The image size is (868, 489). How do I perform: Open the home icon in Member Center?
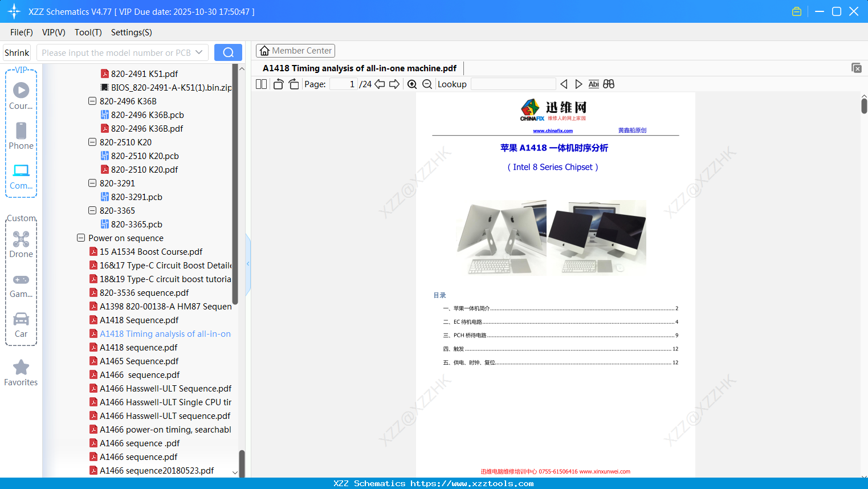(264, 51)
